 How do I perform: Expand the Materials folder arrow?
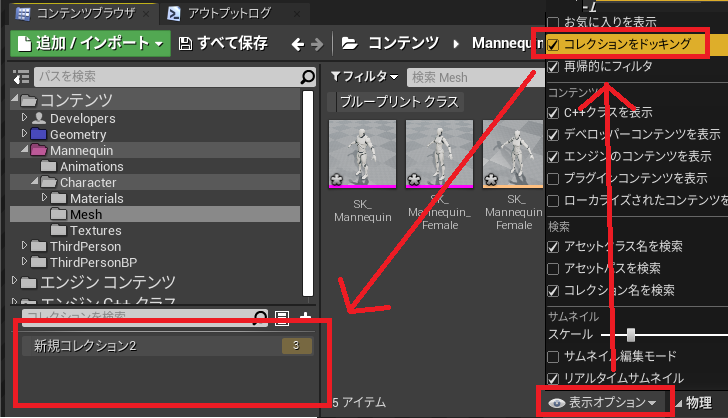click(45, 197)
